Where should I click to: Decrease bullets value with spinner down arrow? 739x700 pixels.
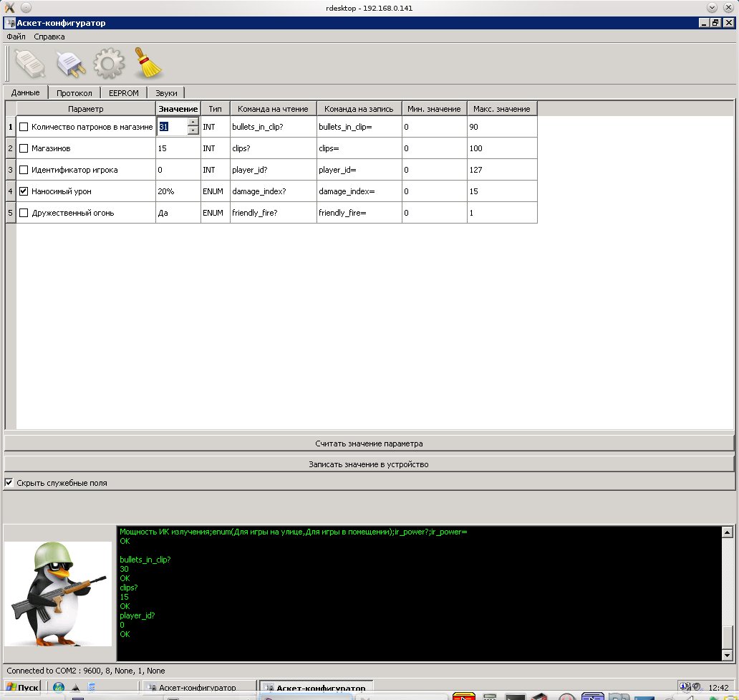tap(193, 131)
